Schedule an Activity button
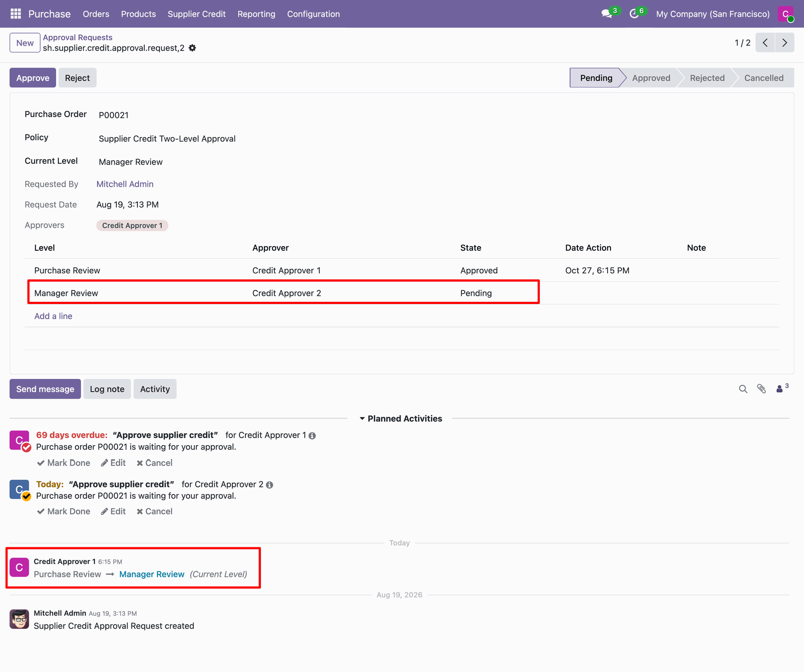The image size is (804, 672). (x=155, y=389)
